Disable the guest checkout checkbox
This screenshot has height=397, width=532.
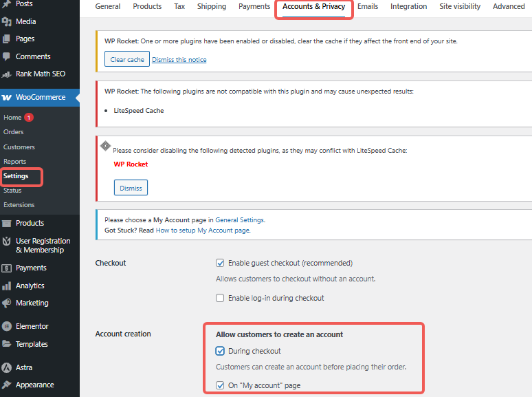(x=220, y=263)
